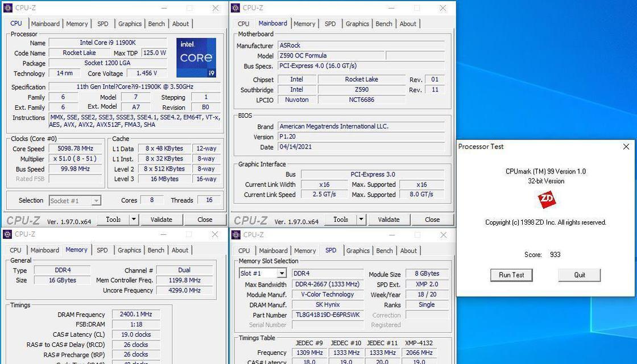Open About tab in the CPU window
The image size is (637, 364).
(180, 23)
